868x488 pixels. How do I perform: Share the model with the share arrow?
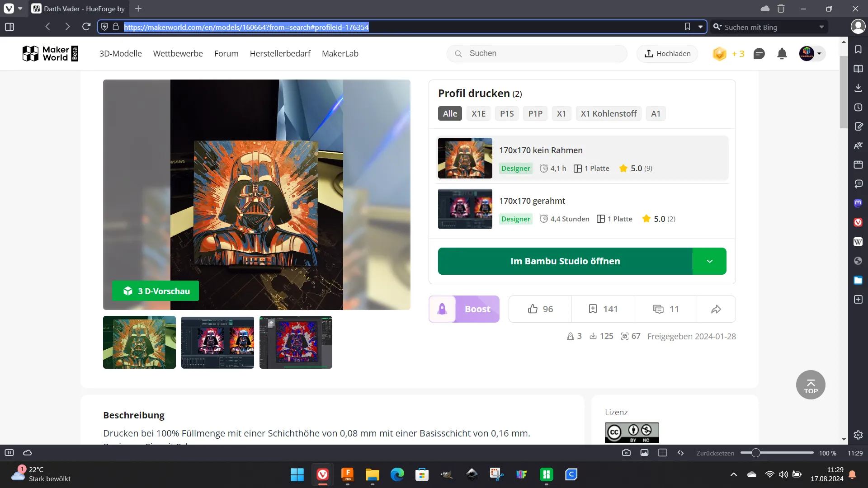click(716, 309)
